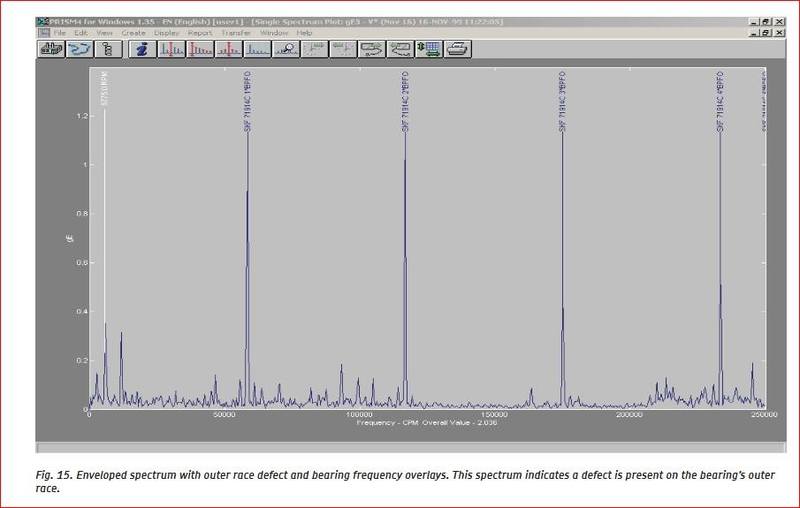Image resolution: width=800 pixels, height=508 pixels.
Task: Open the hierarchy tree toolbar icon
Action: click(106, 48)
